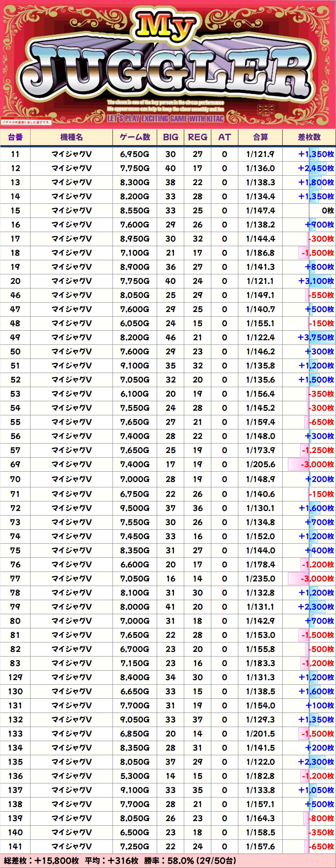The width and height of the screenshot is (336, 868).
Task: Select the 機種名 column header
Action: [71, 138]
